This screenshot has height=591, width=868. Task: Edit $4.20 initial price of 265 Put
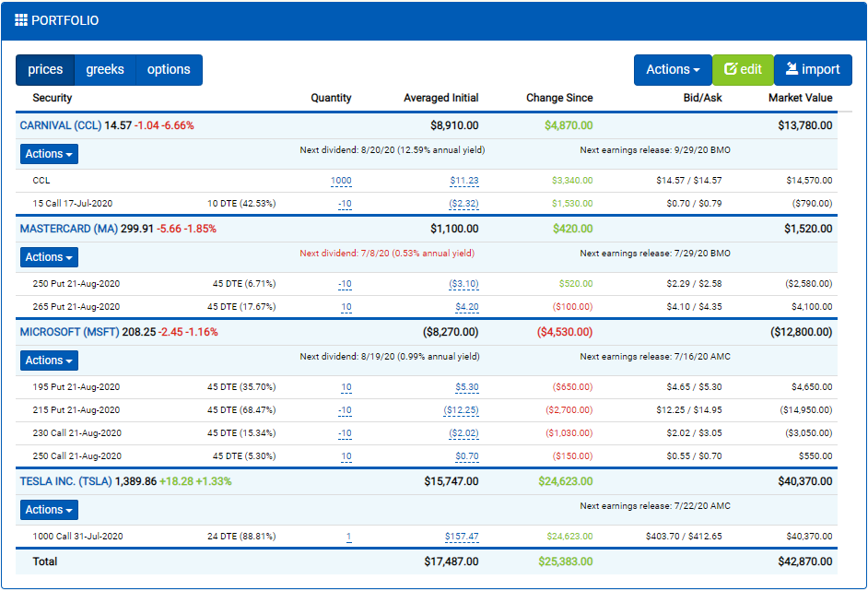click(467, 307)
